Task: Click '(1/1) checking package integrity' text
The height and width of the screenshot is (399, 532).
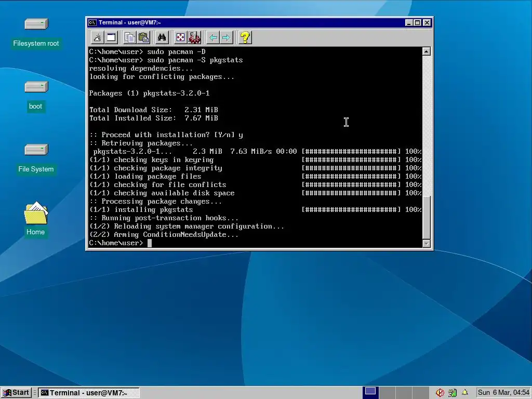Action: (x=155, y=168)
